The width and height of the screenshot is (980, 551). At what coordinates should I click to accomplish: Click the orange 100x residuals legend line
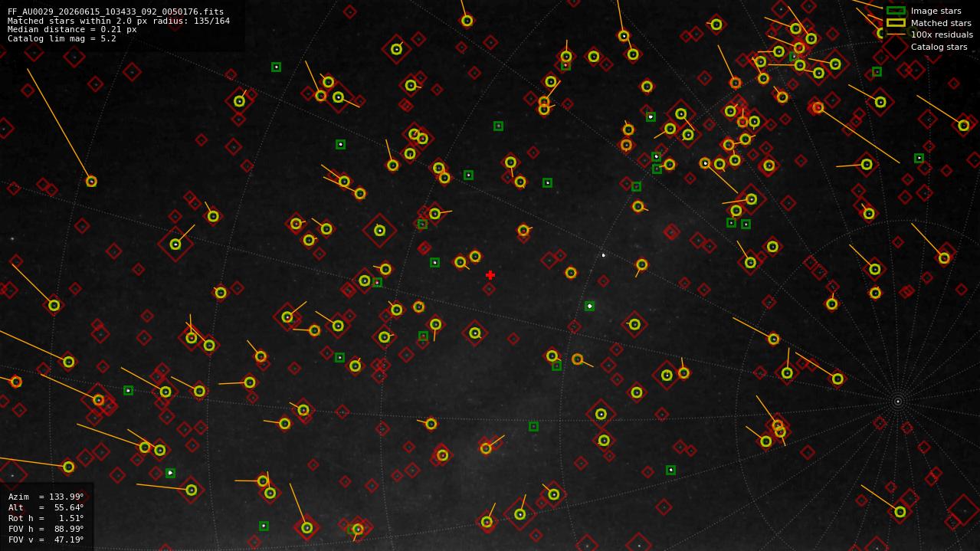896,34
